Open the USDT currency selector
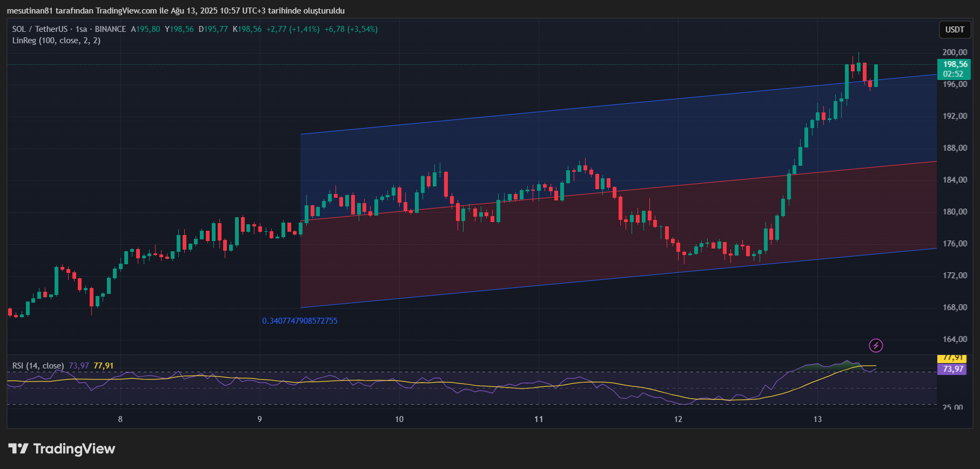 pos(955,30)
